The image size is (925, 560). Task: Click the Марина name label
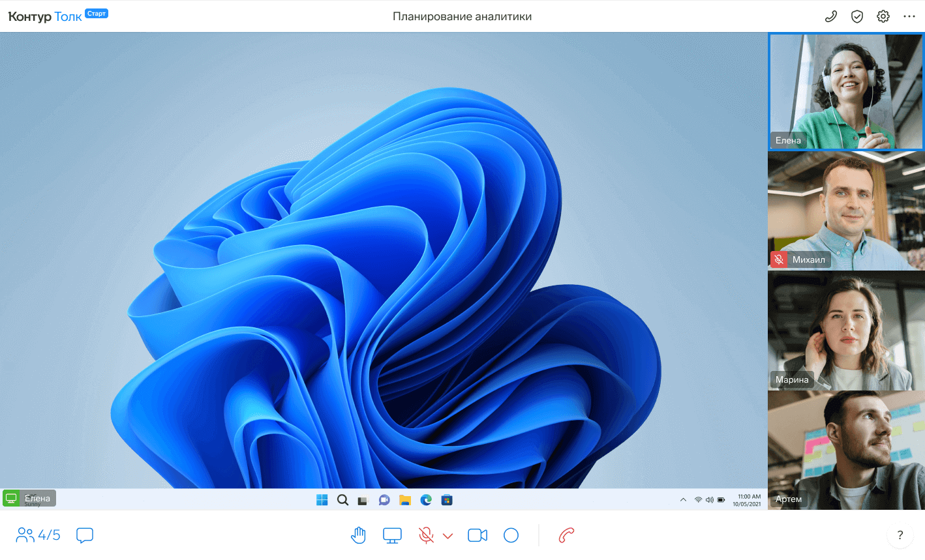coord(792,379)
